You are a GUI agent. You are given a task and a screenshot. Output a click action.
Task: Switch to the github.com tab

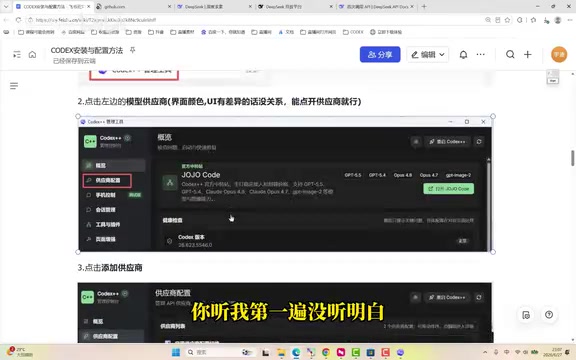click(134, 7)
